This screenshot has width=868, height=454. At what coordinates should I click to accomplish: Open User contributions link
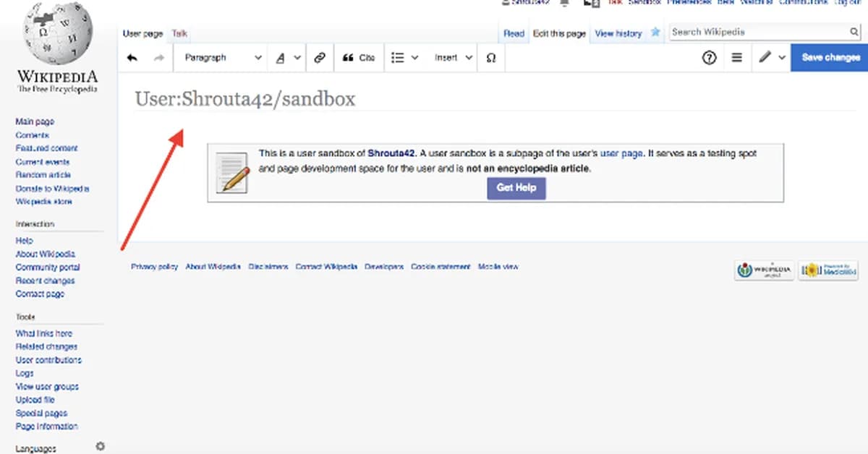click(48, 360)
